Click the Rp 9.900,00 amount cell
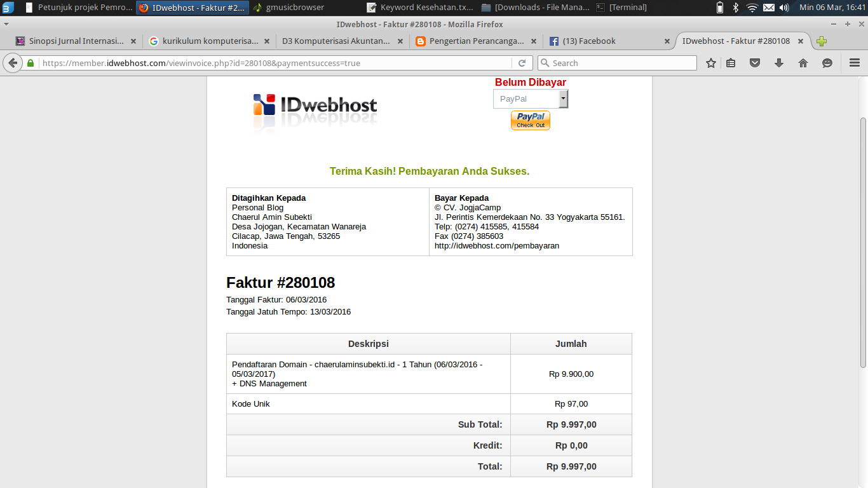 (x=571, y=374)
